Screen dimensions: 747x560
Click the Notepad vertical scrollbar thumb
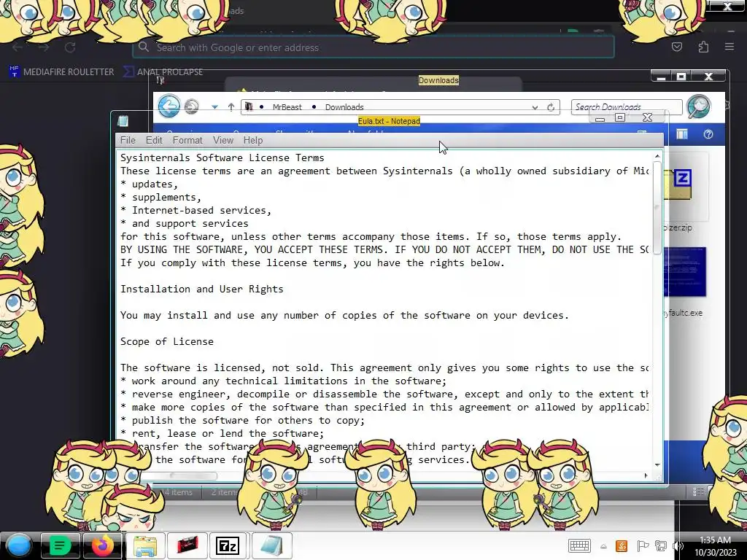(x=657, y=208)
